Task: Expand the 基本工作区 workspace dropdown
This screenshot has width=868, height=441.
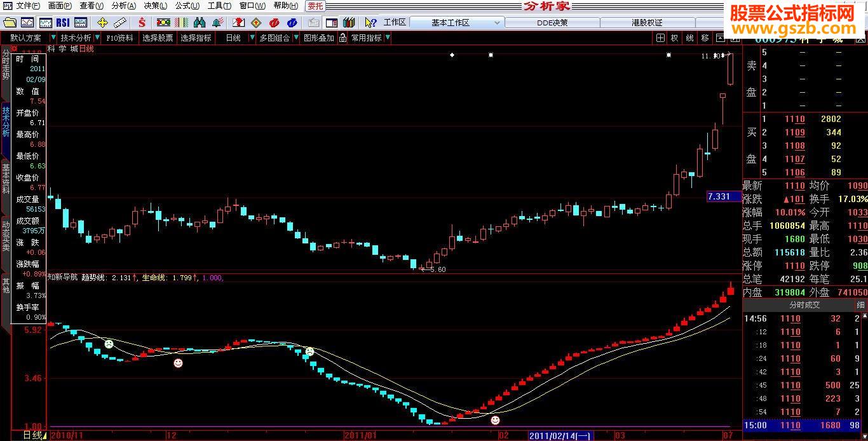Action: tap(497, 22)
